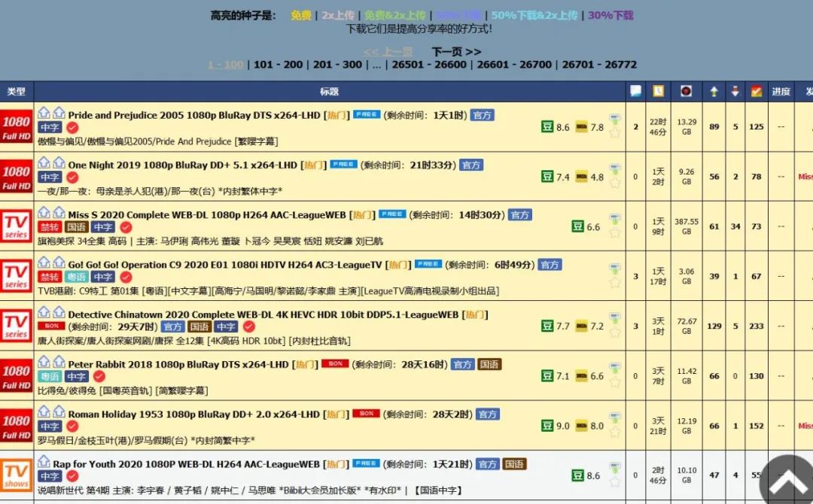This screenshot has height=504, width=813.
Task: Sort by the snatched checkmark column icon
Action: pos(757,91)
